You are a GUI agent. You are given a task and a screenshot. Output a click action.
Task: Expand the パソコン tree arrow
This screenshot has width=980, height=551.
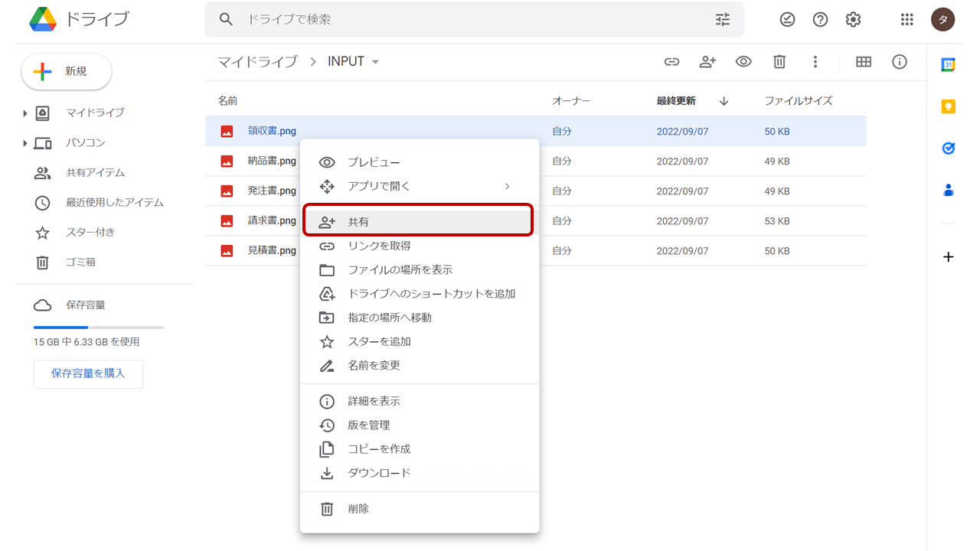25,143
